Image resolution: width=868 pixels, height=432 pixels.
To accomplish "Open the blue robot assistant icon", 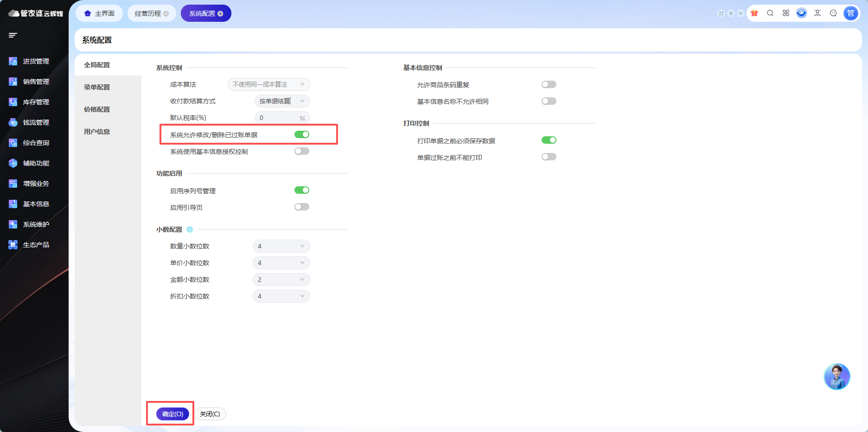I will pos(802,13).
